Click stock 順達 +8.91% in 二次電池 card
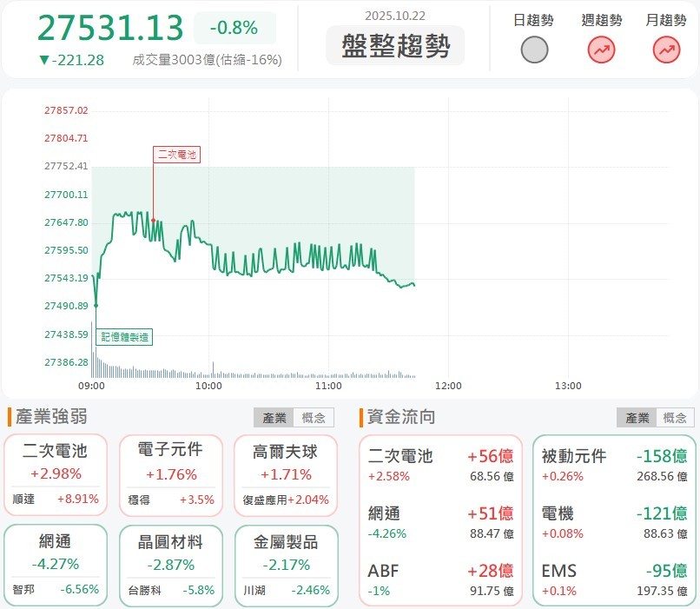Image resolution: width=700 pixels, height=609 pixels. [56, 499]
